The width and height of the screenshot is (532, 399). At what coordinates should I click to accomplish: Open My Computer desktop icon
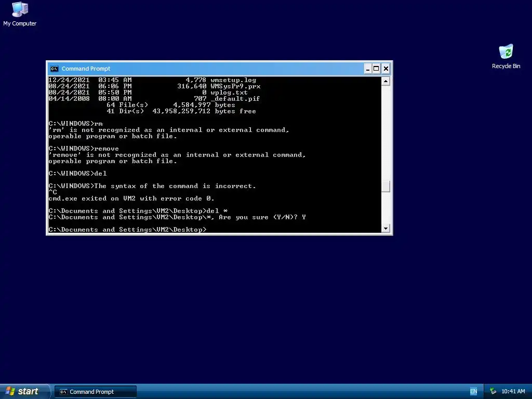point(20,14)
